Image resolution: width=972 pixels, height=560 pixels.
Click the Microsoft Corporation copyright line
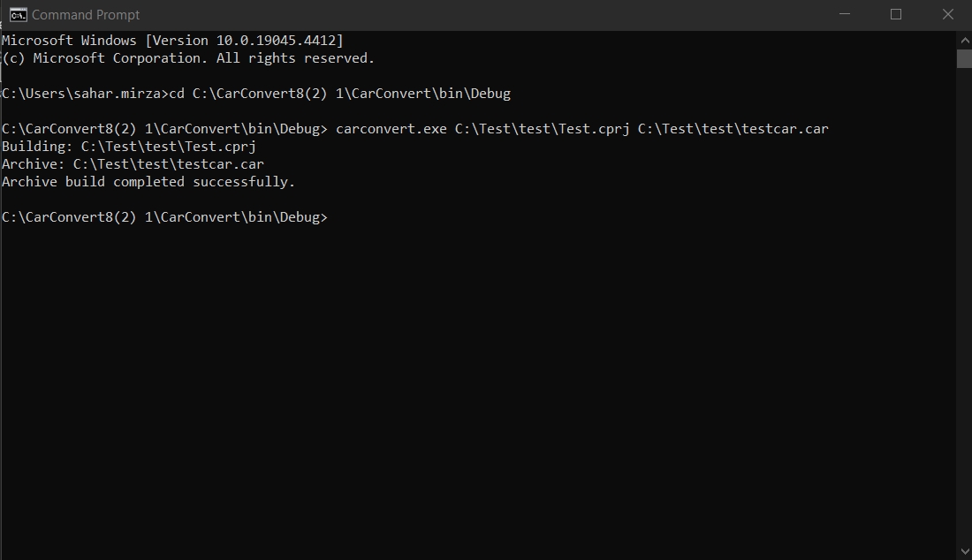point(188,58)
